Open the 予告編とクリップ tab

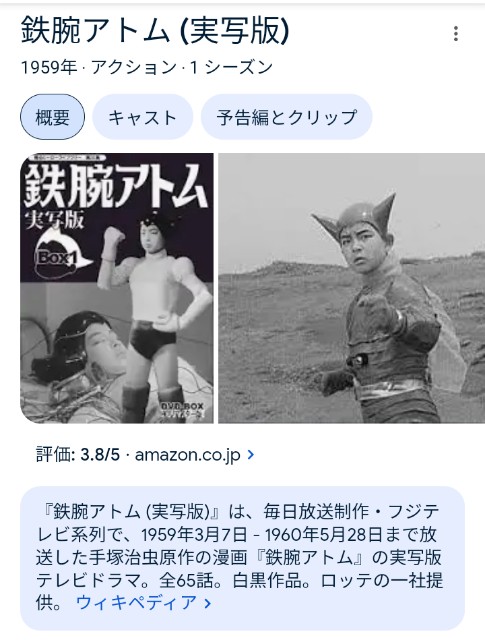[x=286, y=117]
